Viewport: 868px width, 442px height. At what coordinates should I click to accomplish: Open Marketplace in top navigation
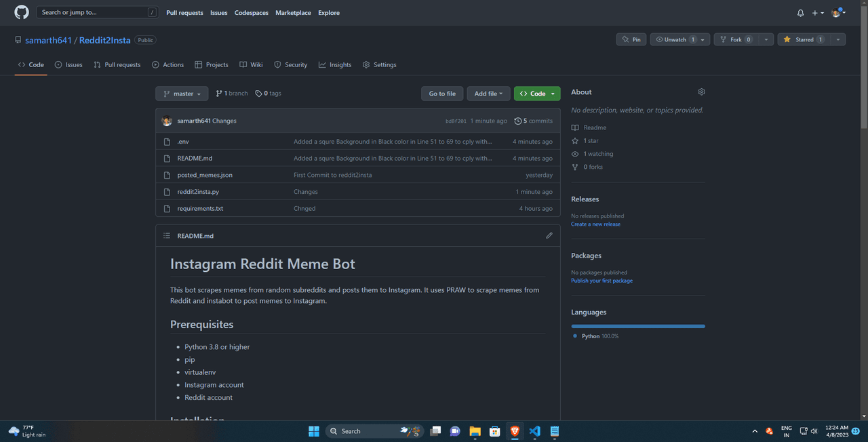pyautogui.click(x=293, y=13)
